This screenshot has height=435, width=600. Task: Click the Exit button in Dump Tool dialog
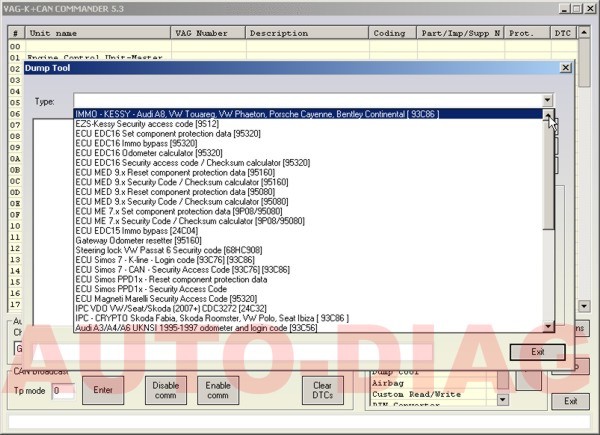(x=537, y=352)
